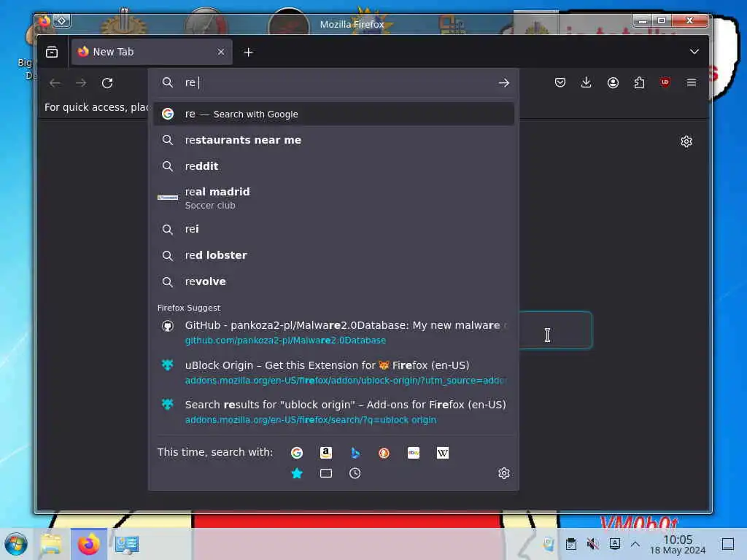The width and height of the screenshot is (747, 560).
Task: Search only Bookmarks with star icon
Action: pyautogui.click(x=297, y=473)
